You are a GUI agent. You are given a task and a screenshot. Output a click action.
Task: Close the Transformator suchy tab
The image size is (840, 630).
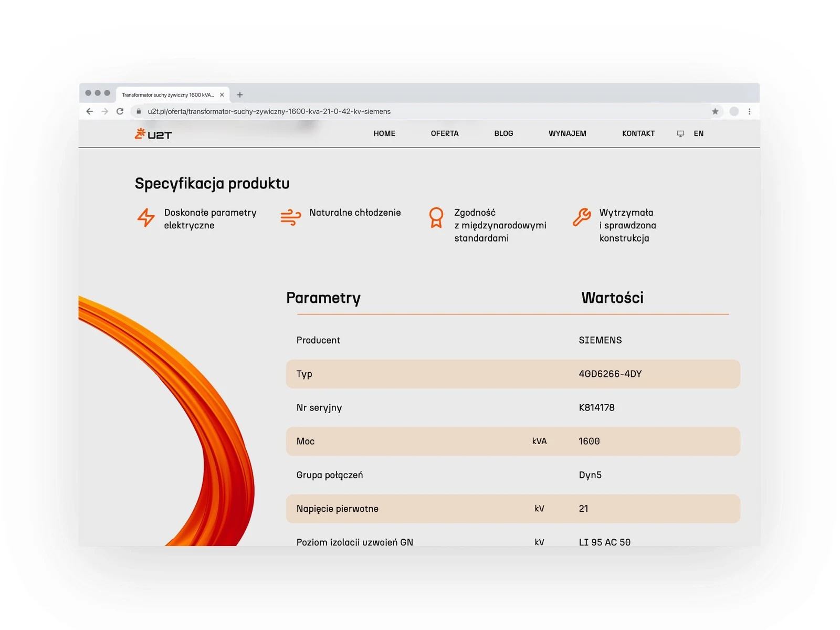click(x=222, y=95)
